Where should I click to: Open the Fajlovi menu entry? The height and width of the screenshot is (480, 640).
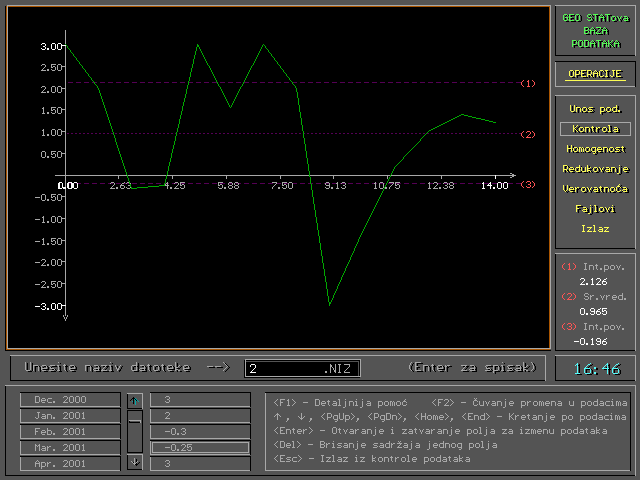(595, 209)
